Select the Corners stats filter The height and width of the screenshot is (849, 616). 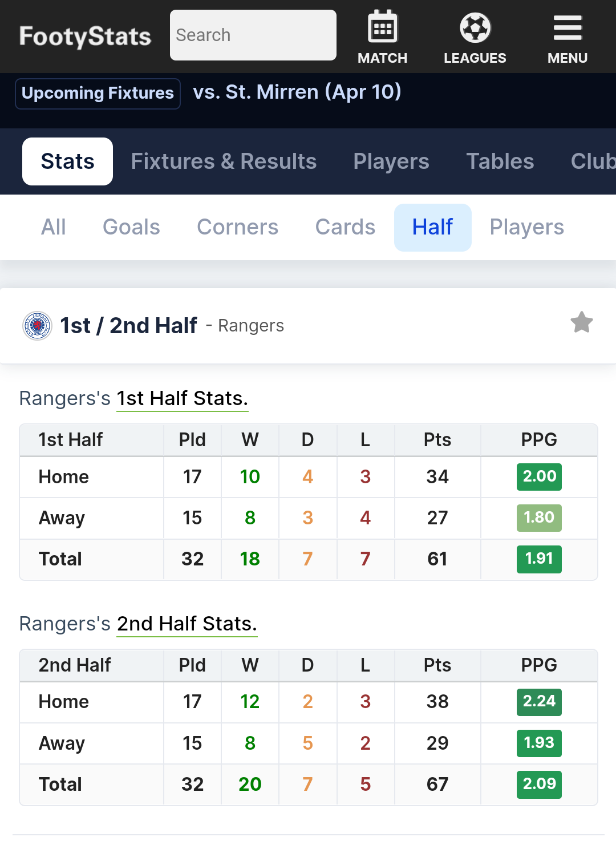pyautogui.click(x=237, y=227)
